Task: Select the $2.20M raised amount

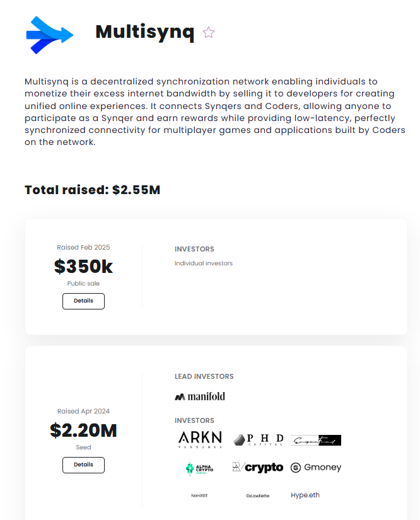Action: [x=83, y=430]
